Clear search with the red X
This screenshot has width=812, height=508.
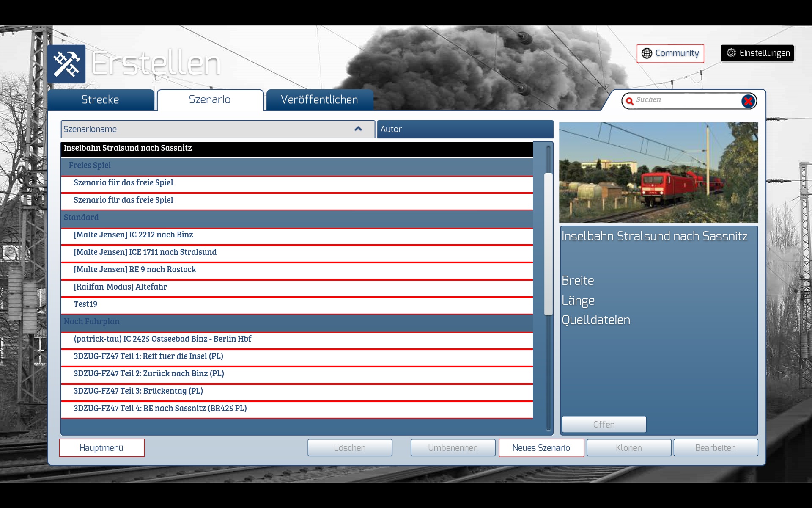[748, 101]
